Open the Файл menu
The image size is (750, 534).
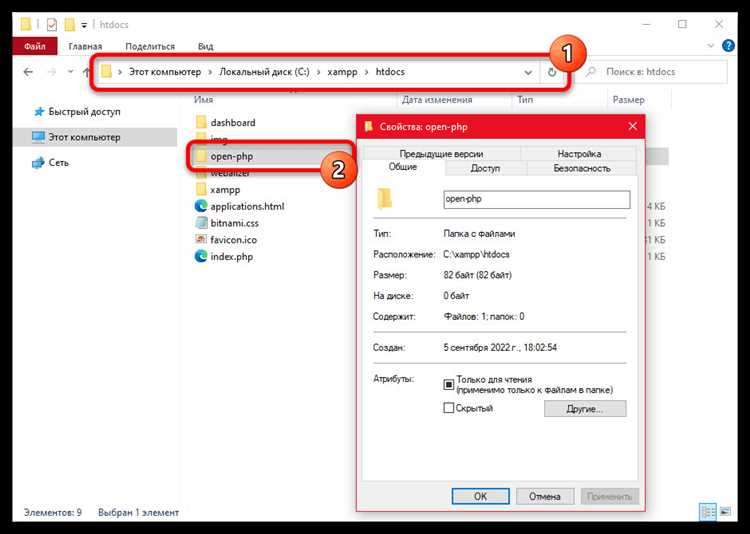click(35, 46)
